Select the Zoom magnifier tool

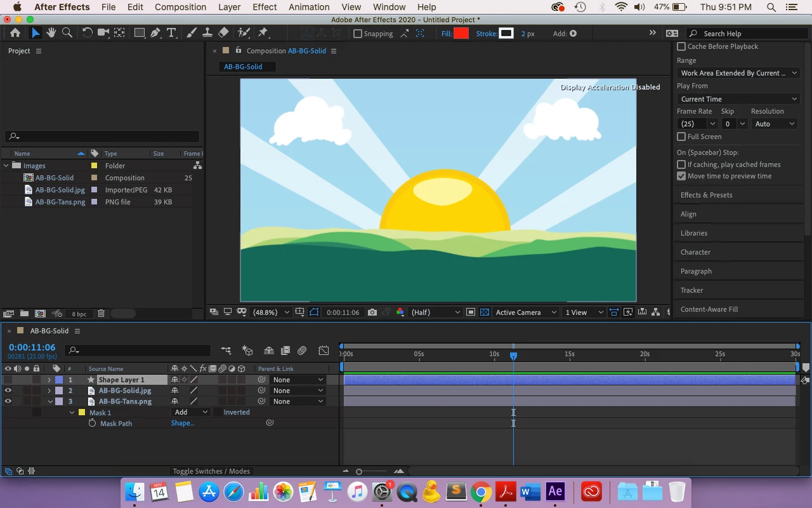(67, 33)
